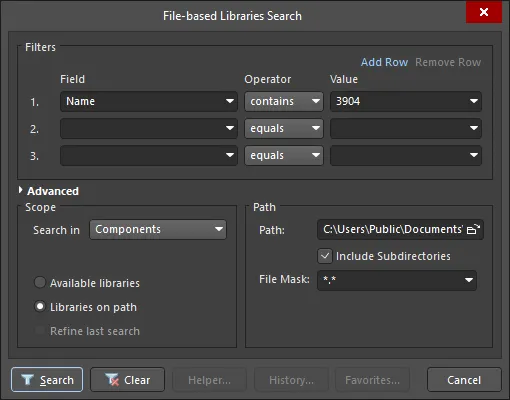The image size is (510, 400).
Task: Change the row 1 contains operator dropdown
Action: pyautogui.click(x=284, y=101)
